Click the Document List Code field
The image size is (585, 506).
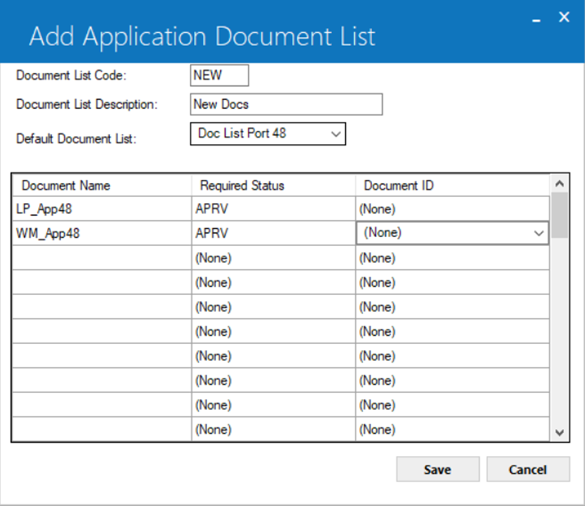tap(219, 75)
